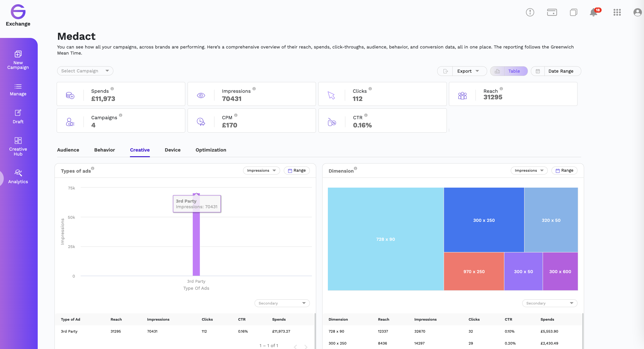Click the £5,553.90 spends cell

pyautogui.click(x=549, y=331)
